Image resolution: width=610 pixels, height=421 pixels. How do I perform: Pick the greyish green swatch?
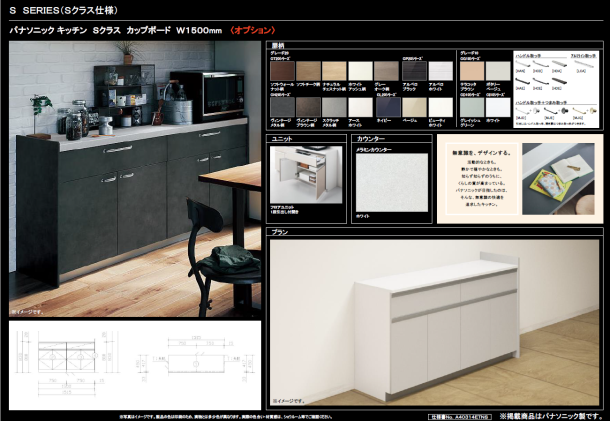point(472,107)
